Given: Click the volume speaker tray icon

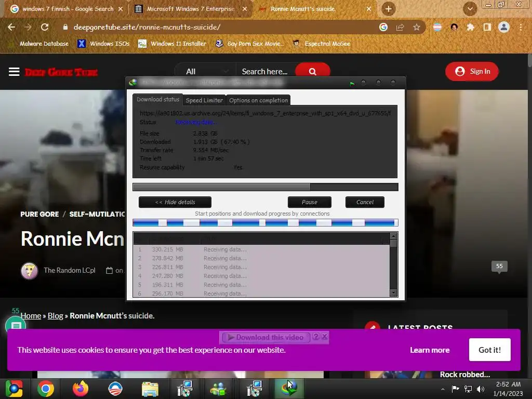Looking at the screenshot, I should pyautogui.click(x=481, y=389).
